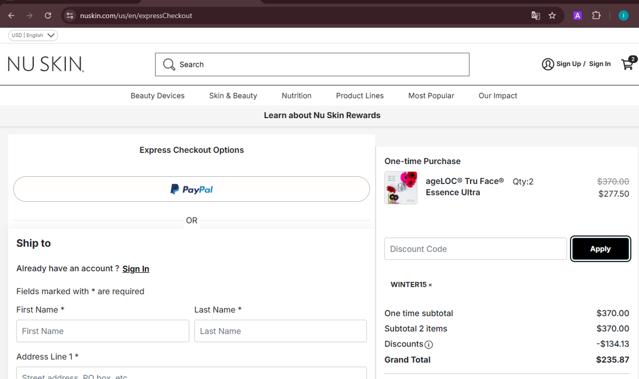Open the browser profile avatar

623,15
